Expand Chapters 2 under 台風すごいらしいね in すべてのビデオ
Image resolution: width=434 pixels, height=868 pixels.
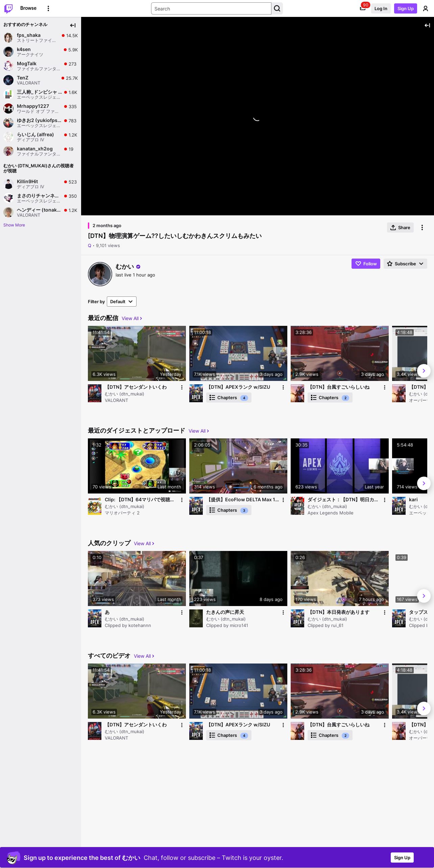click(x=330, y=735)
